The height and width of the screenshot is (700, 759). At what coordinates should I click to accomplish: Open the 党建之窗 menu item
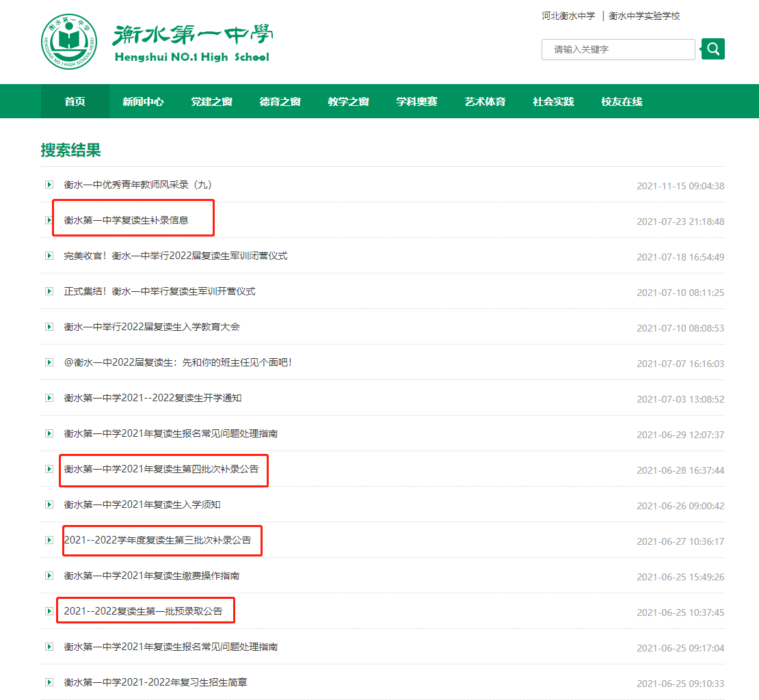click(x=211, y=101)
